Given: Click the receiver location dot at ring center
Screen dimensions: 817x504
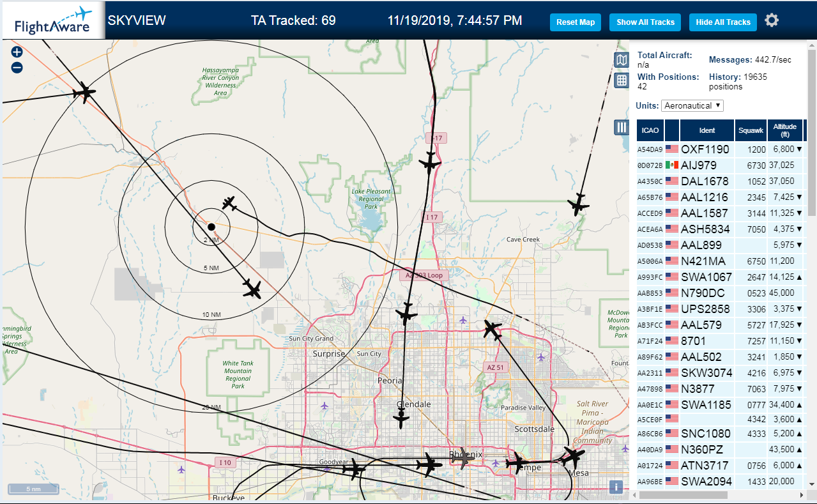Looking at the screenshot, I should pyautogui.click(x=211, y=227).
